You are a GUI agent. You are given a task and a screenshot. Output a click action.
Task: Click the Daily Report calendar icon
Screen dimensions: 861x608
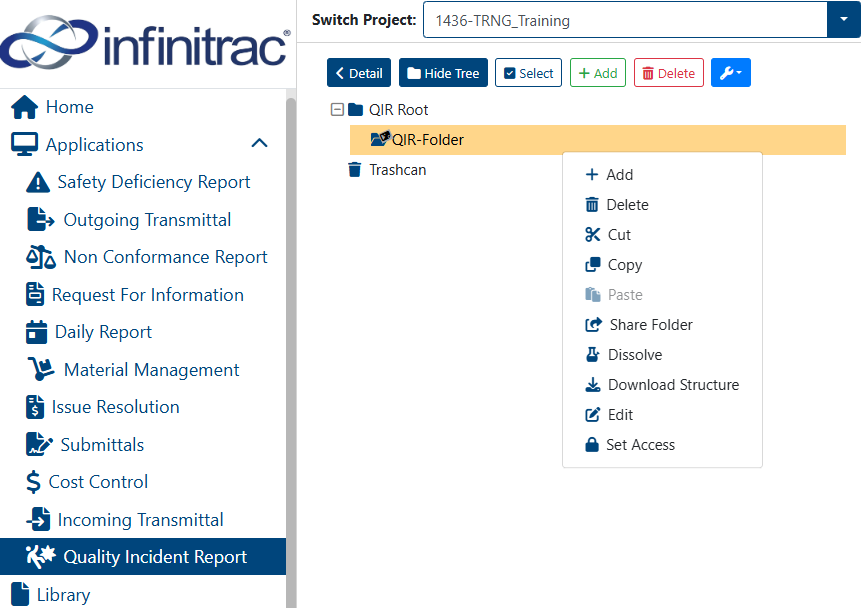pyautogui.click(x=37, y=332)
